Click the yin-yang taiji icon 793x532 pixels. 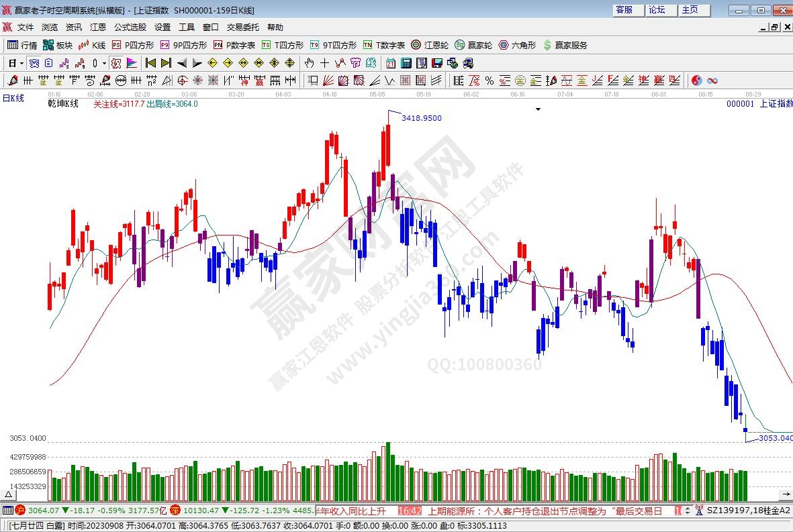point(697,81)
